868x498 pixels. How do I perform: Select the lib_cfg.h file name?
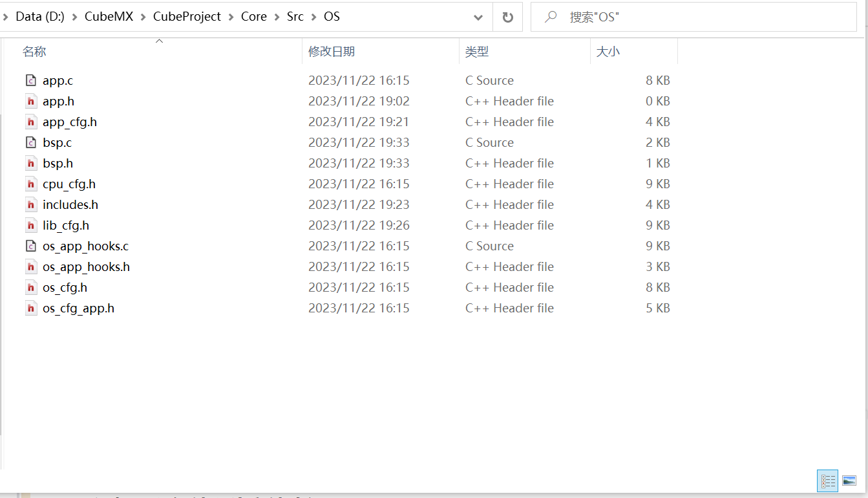click(66, 225)
